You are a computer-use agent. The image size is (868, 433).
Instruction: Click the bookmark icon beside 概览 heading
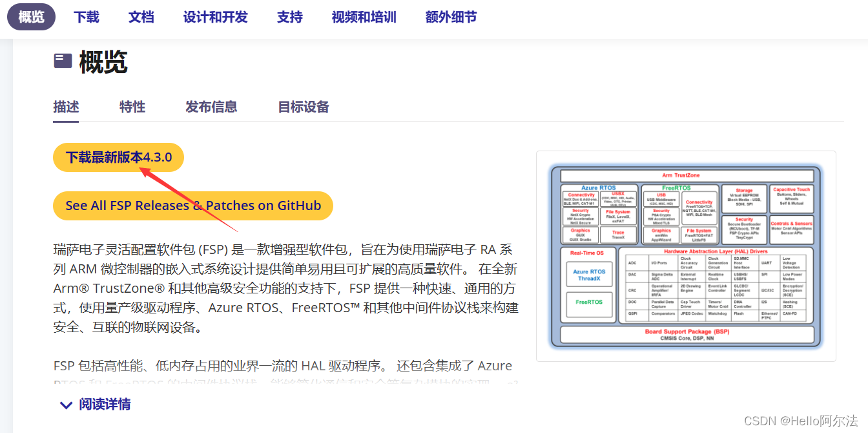tap(62, 59)
